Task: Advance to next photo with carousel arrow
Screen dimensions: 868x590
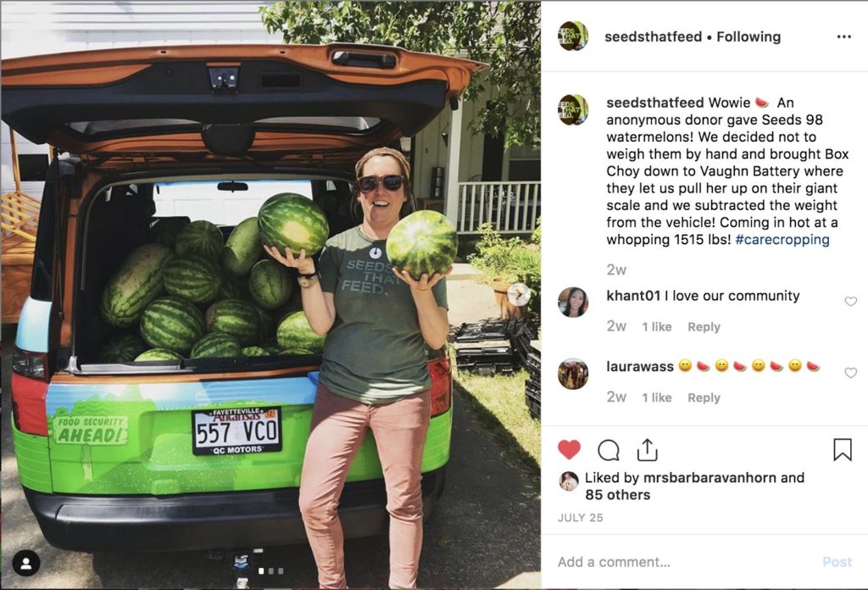Action: pos(519,294)
